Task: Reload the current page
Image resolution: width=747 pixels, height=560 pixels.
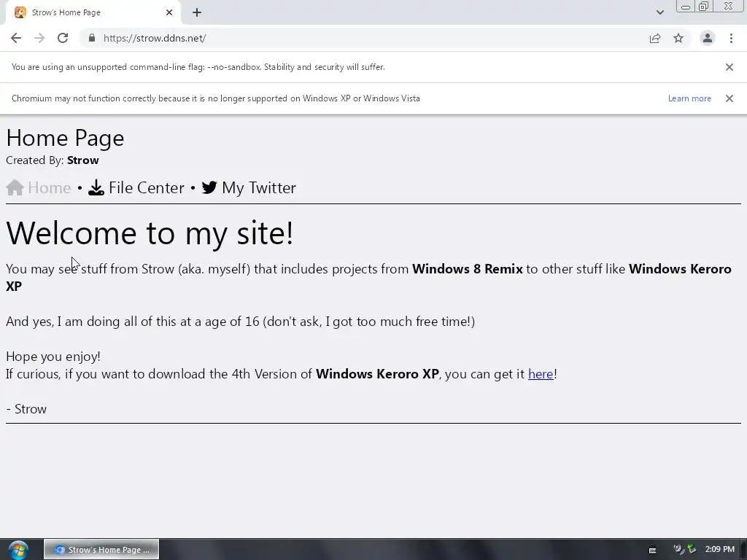Action: point(63,38)
